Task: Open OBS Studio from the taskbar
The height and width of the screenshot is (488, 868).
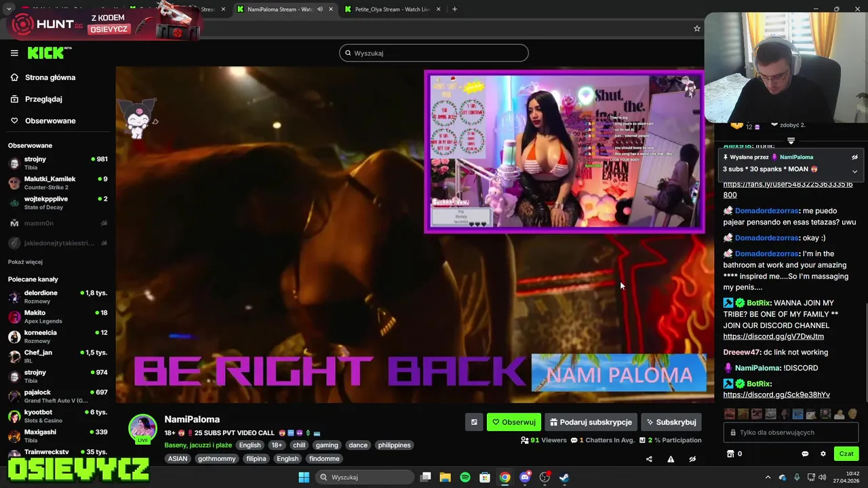Action: (545, 477)
